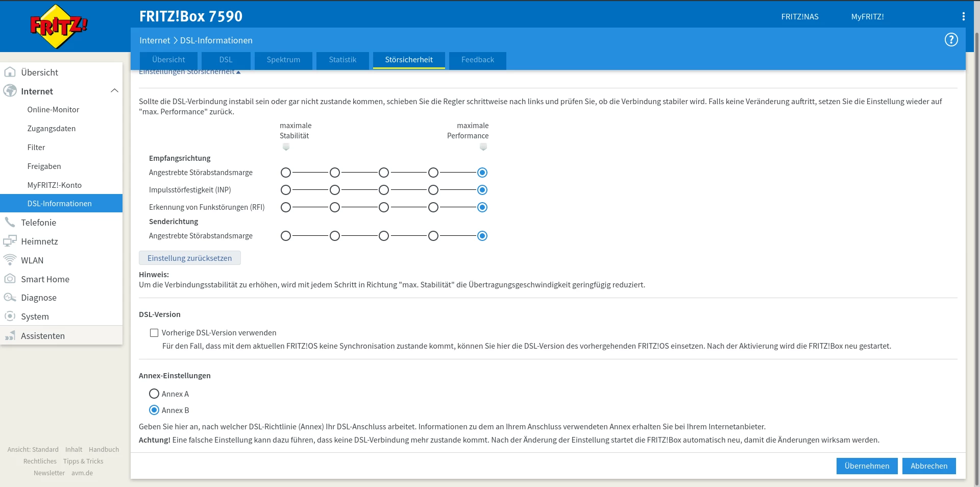Open Online-Monitor in sidebar
The height and width of the screenshot is (487, 980).
[61, 110]
